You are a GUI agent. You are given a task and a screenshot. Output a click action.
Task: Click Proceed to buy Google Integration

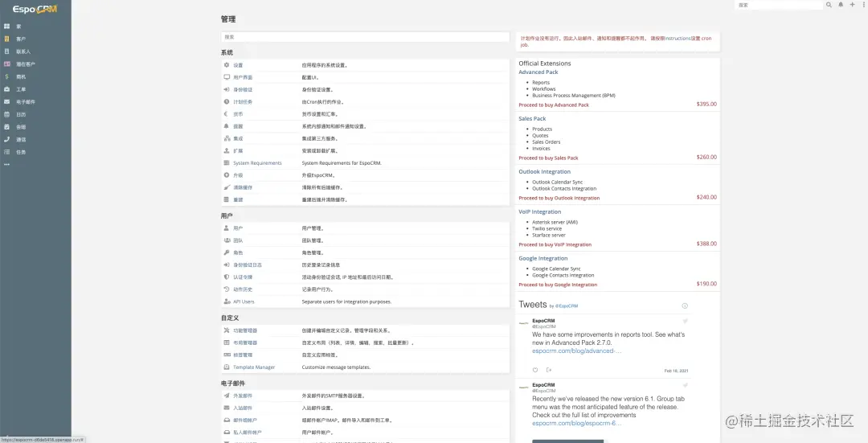point(558,285)
